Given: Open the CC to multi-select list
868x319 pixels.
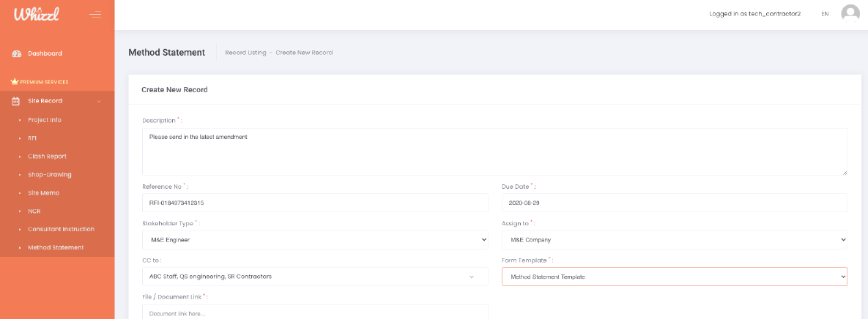Looking at the screenshot, I should point(314,277).
